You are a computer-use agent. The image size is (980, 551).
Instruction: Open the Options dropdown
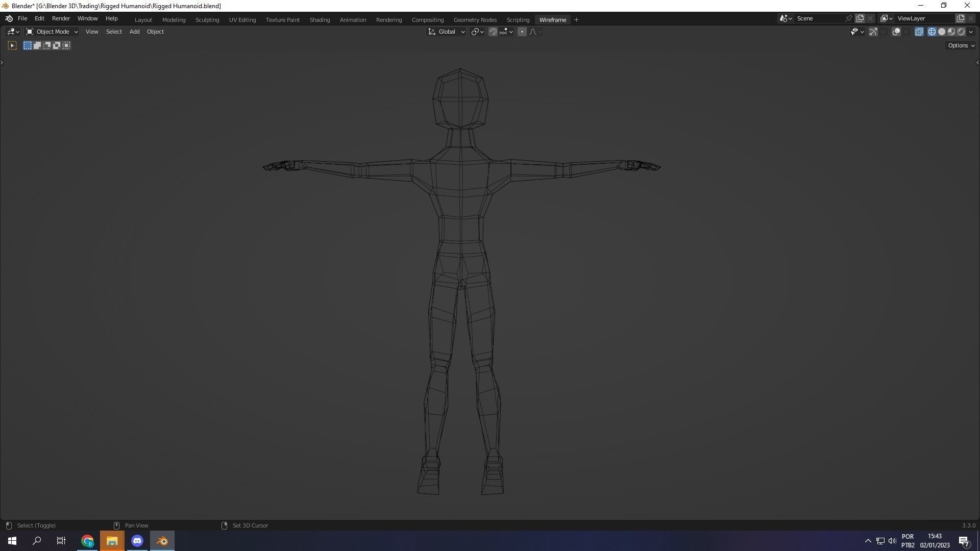(x=961, y=45)
